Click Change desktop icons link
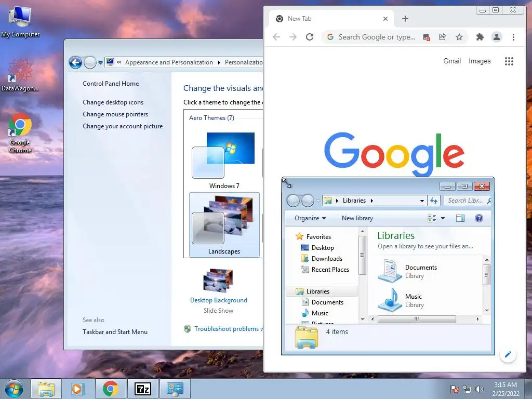 pos(113,102)
